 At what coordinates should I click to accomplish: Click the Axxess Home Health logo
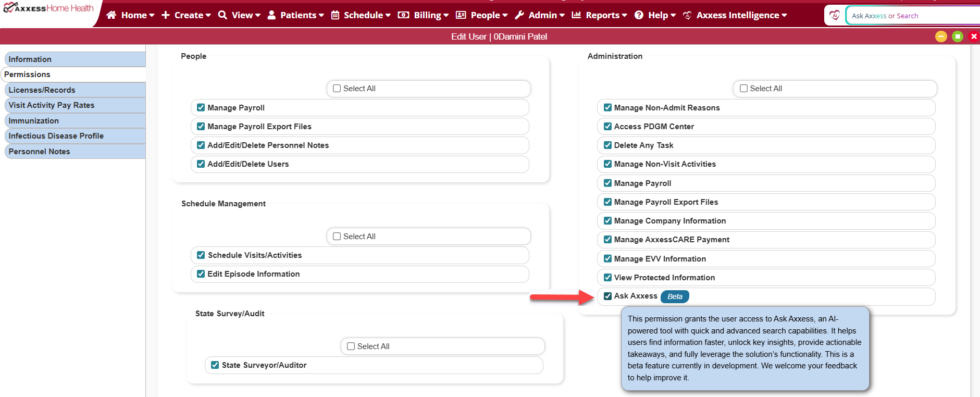tap(48, 8)
